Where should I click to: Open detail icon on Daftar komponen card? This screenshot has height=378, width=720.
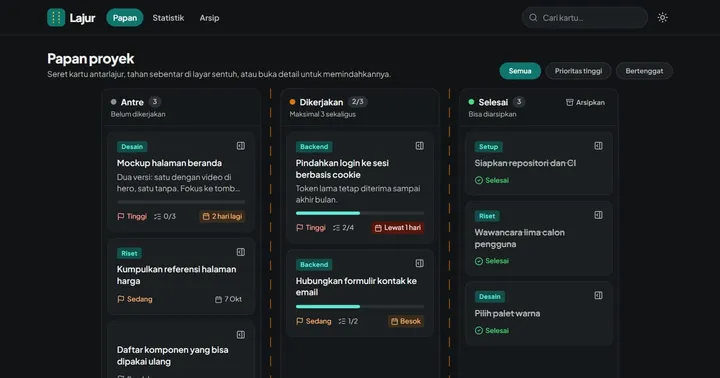pyautogui.click(x=241, y=335)
